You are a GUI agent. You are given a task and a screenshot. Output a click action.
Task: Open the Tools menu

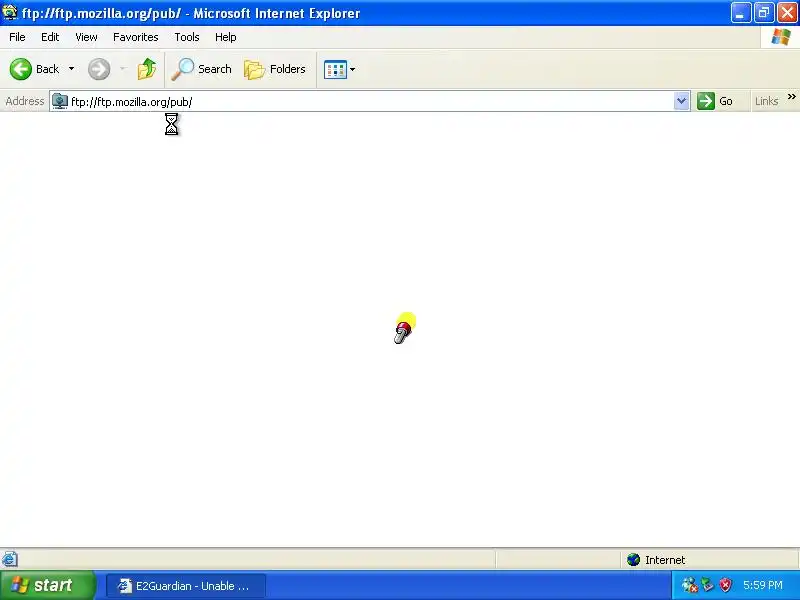[x=187, y=37]
